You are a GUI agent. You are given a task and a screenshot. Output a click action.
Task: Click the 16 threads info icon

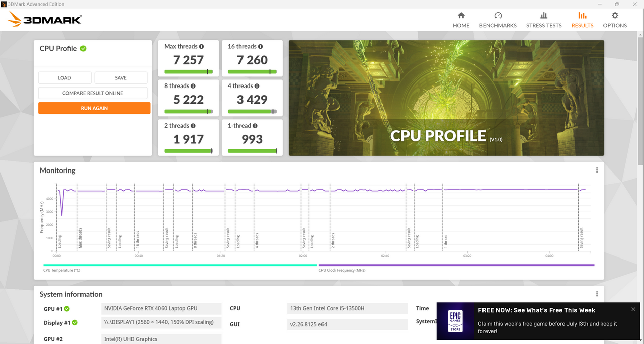[x=260, y=46]
